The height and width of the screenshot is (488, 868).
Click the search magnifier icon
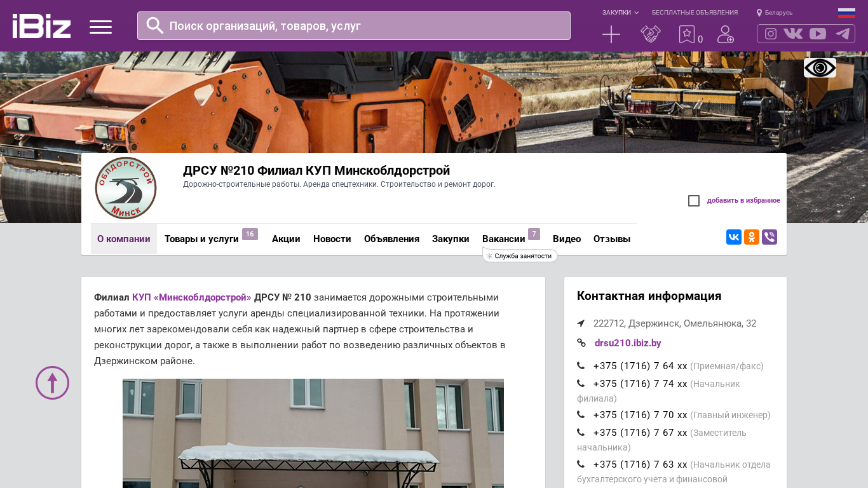click(x=155, y=25)
